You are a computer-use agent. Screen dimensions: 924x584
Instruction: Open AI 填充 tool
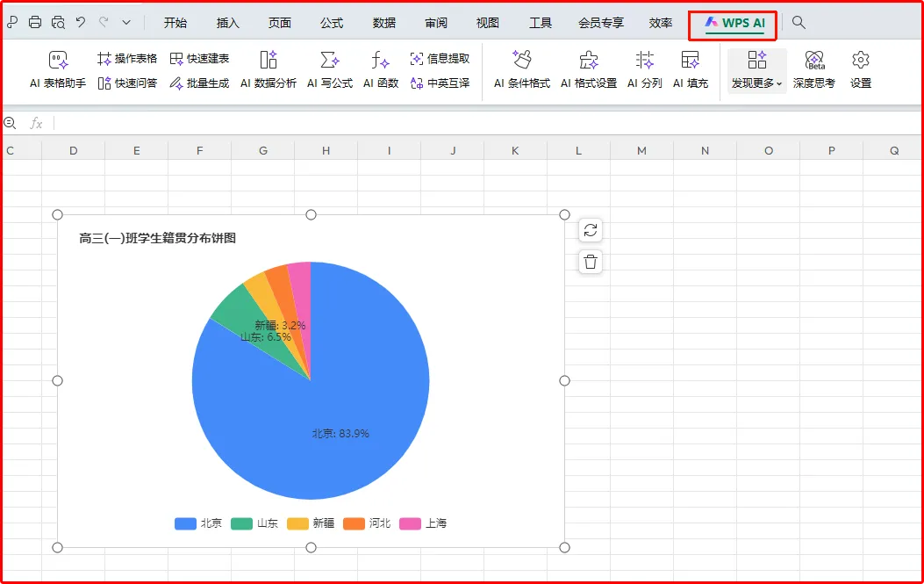tap(690, 69)
